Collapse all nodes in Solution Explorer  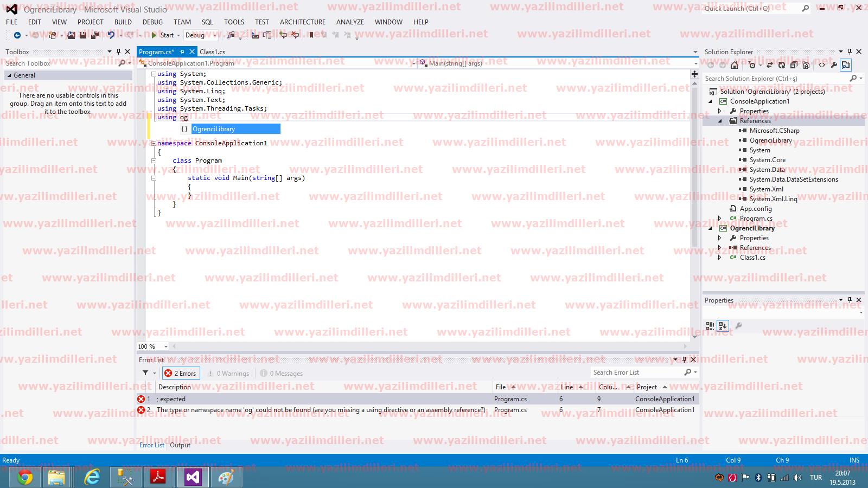tap(794, 65)
